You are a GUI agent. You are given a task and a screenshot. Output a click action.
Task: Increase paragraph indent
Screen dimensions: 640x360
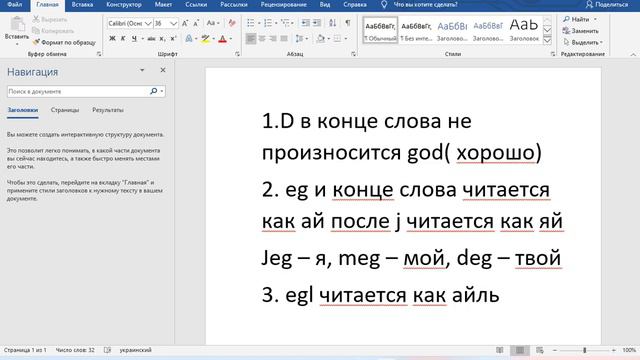coord(317,23)
